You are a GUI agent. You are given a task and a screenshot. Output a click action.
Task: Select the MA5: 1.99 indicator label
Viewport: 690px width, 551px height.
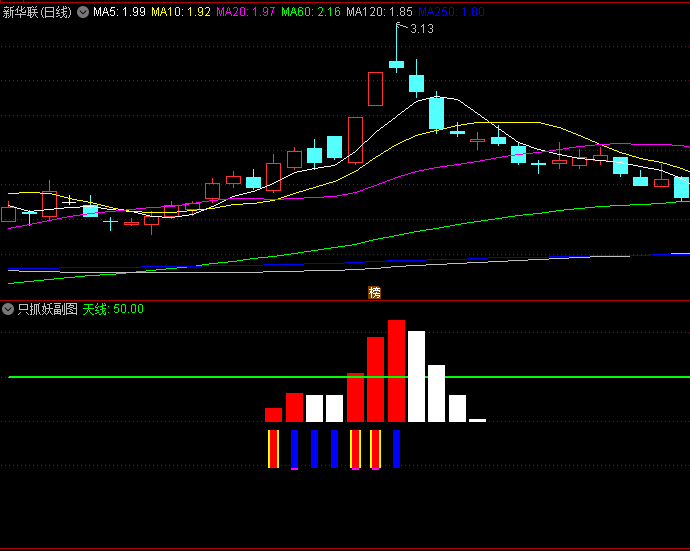click(x=119, y=12)
